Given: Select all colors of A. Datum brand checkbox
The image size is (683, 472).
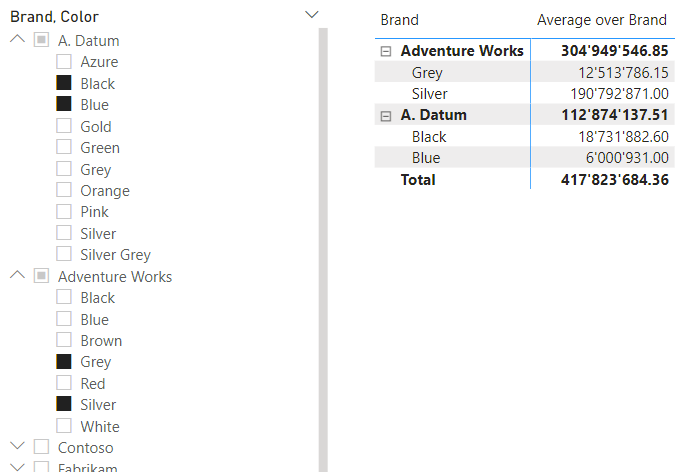Looking at the screenshot, I should (41, 40).
